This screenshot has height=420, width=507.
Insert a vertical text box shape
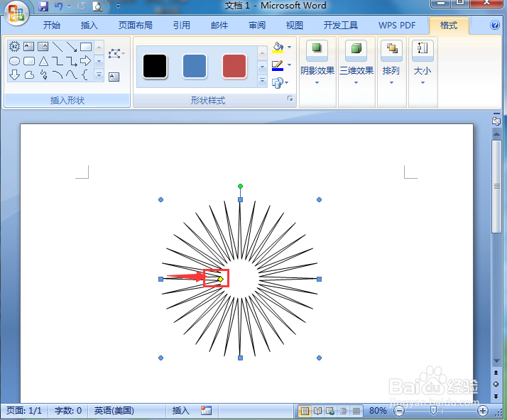(43, 47)
